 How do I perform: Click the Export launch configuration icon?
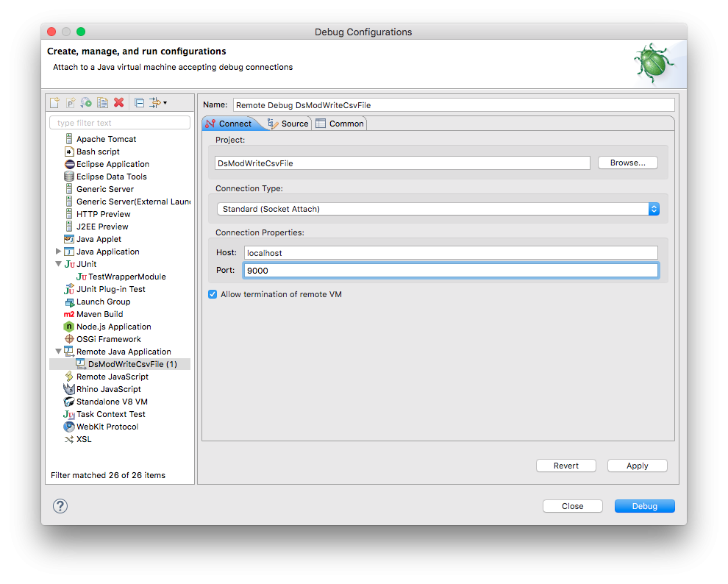(87, 103)
